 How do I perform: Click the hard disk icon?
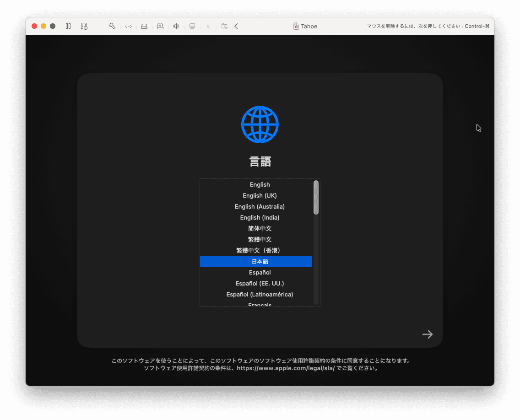point(144,26)
